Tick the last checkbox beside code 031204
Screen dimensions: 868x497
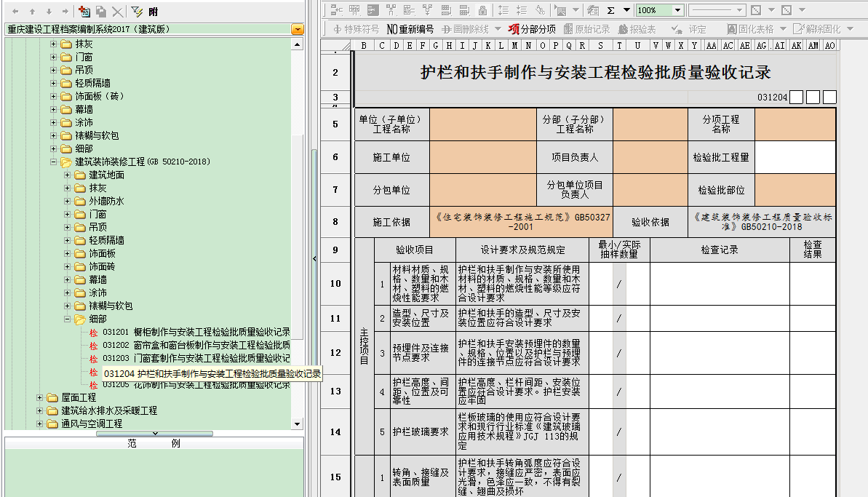click(x=829, y=98)
